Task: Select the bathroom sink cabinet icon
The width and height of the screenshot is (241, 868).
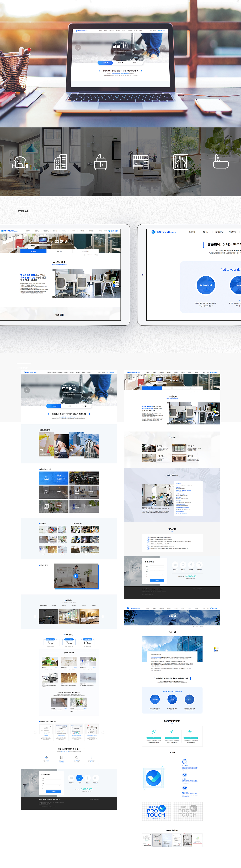Action: (100, 162)
